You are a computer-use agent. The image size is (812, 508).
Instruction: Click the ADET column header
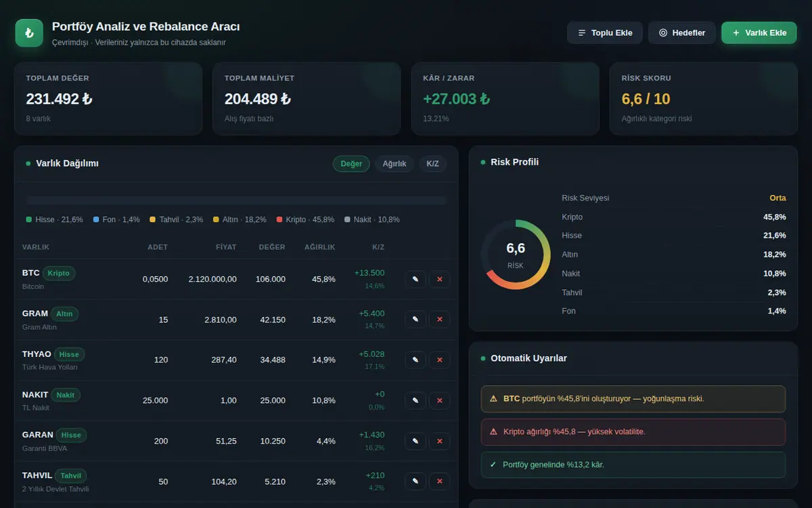point(158,247)
